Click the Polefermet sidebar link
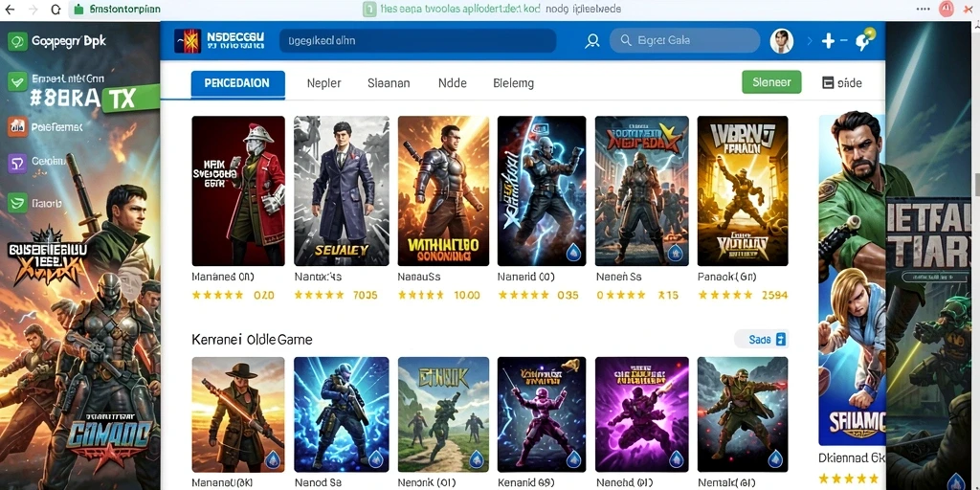This screenshot has height=490, width=980. pyautogui.click(x=56, y=127)
